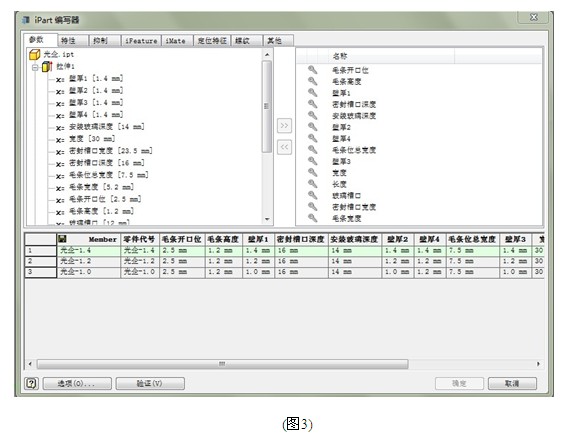Click the help question mark icon
Image resolution: width=568 pixels, height=436 pixels.
[x=32, y=383]
